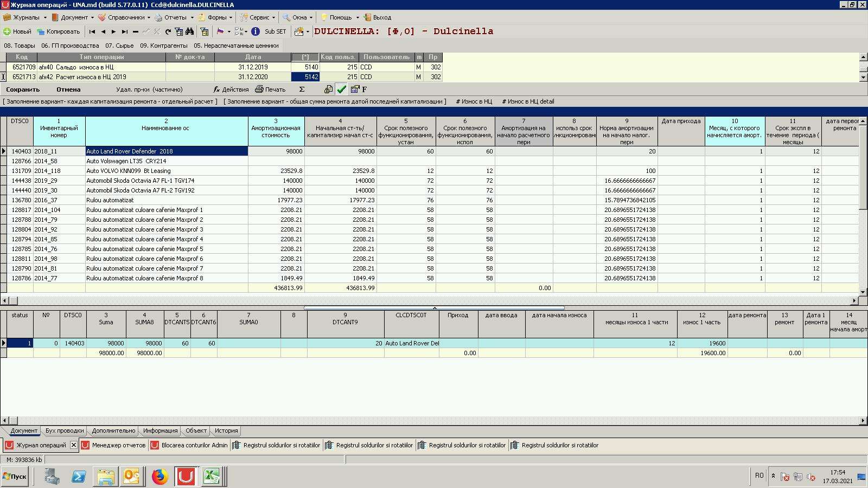Open Excel from the taskbar
The image size is (868, 488).
pos(212,477)
